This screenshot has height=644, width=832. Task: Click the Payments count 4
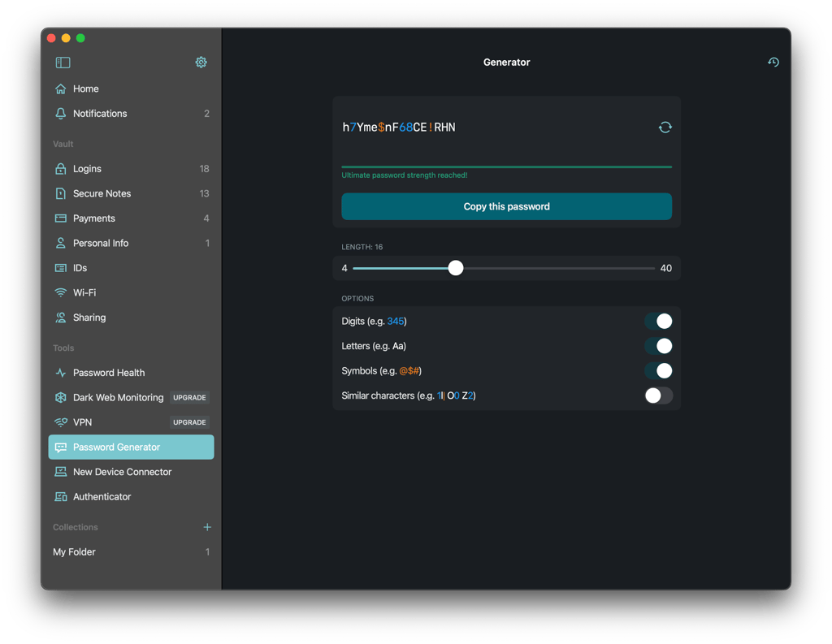coord(206,218)
